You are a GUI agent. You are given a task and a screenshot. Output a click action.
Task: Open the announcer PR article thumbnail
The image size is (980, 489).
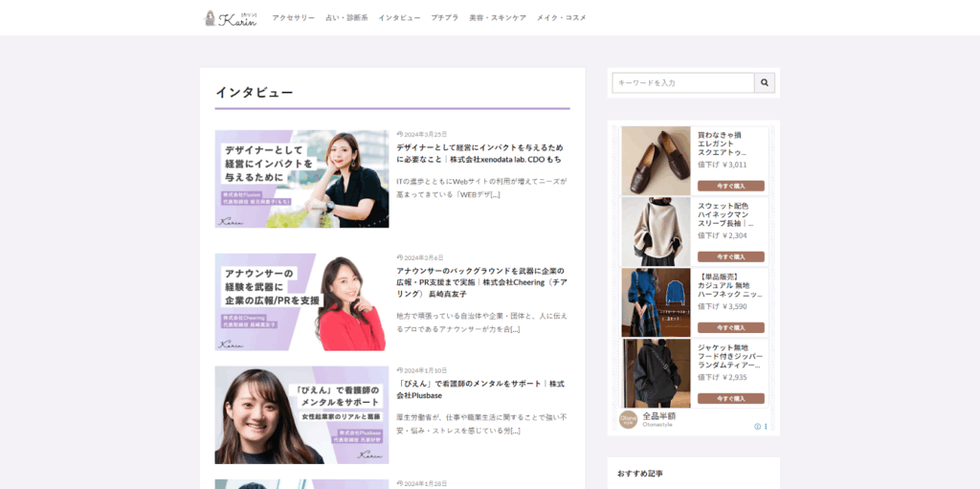[x=301, y=301]
